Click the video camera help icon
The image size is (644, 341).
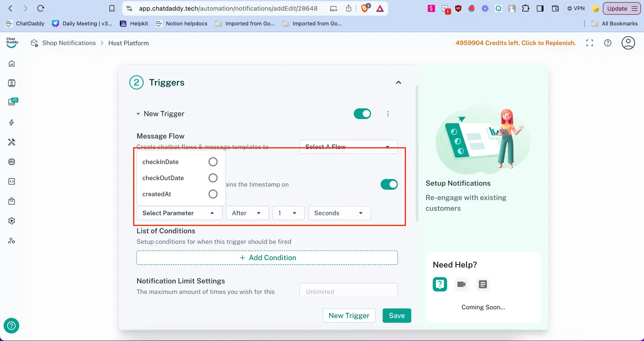tap(461, 284)
